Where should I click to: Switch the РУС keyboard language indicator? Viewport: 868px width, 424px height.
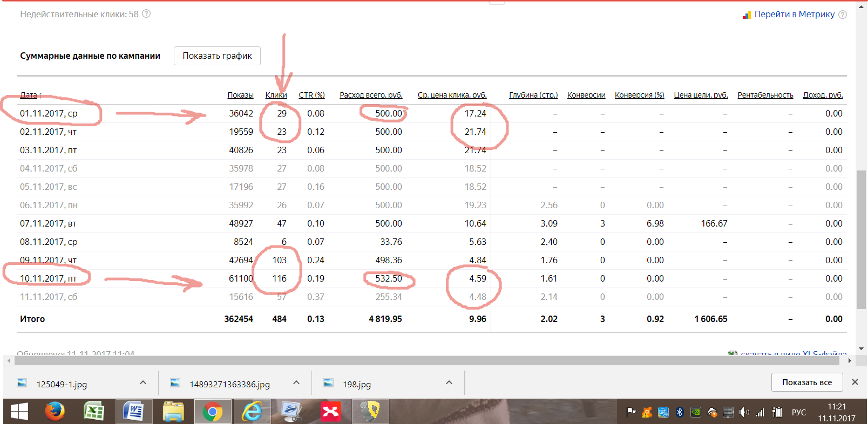(x=799, y=412)
